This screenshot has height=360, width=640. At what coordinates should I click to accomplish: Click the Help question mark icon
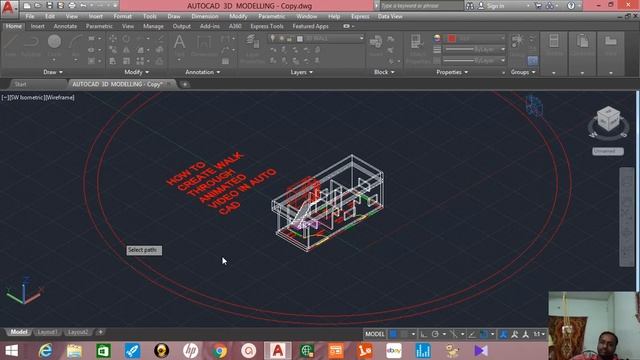[x=571, y=5]
